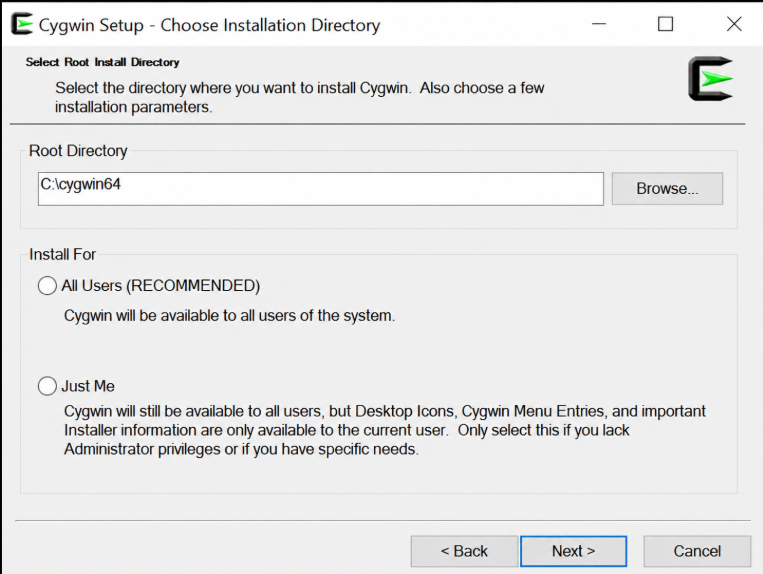
Task: Click the large Cygwin logo
Action: tap(710, 79)
